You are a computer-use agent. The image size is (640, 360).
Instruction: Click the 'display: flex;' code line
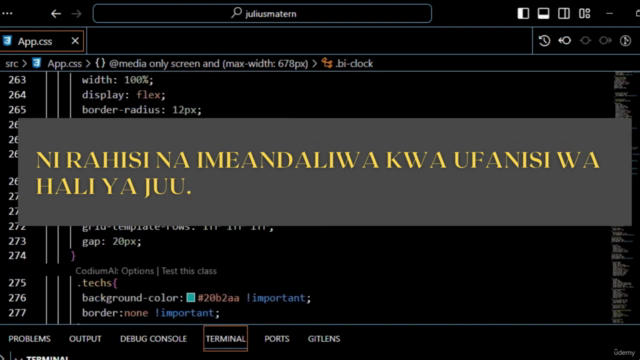click(x=124, y=95)
